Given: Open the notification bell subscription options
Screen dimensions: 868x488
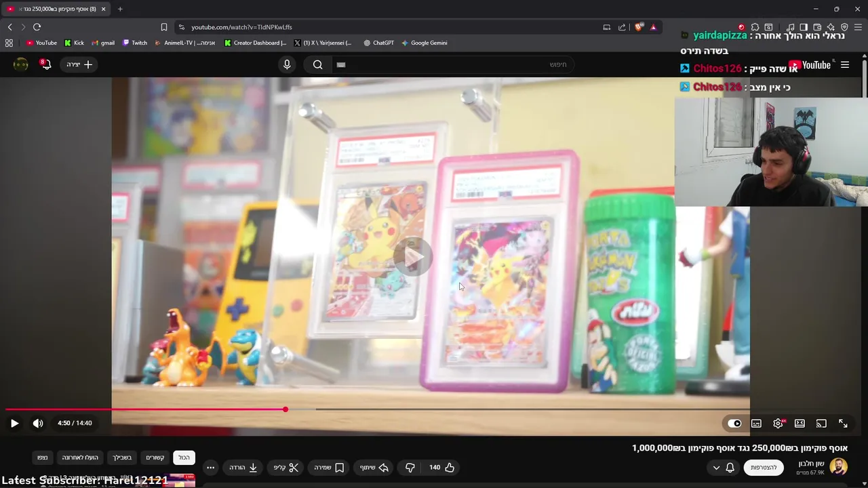Looking at the screenshot, I should (x=730, y=468).
